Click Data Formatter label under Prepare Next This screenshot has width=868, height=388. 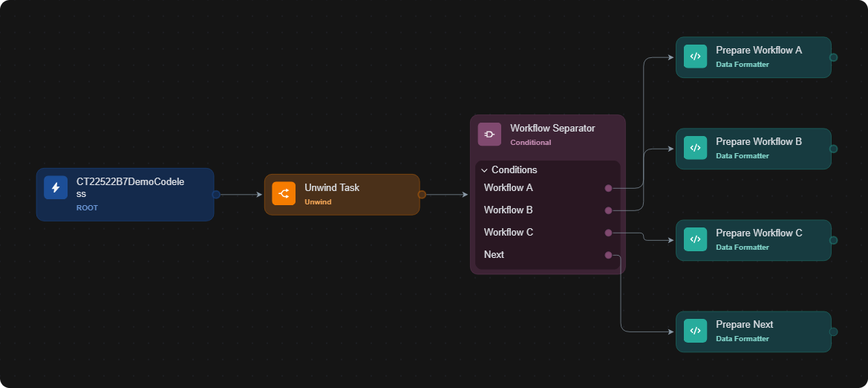click(743, 339)
